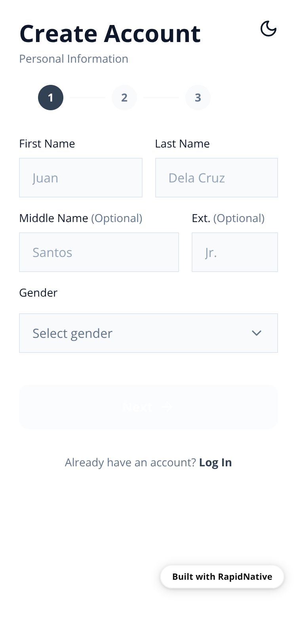Click the Last Name field showing Dela Cruz

coord(217,178)
